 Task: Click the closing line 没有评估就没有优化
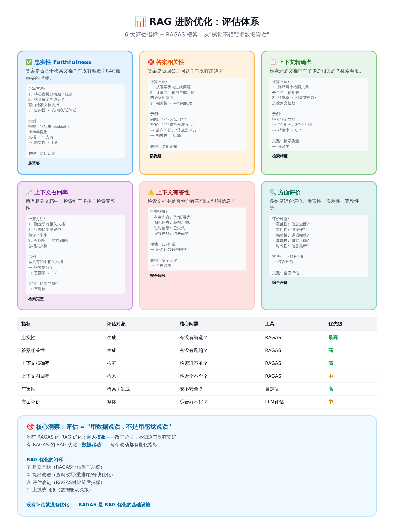click(x=88, y=505)
